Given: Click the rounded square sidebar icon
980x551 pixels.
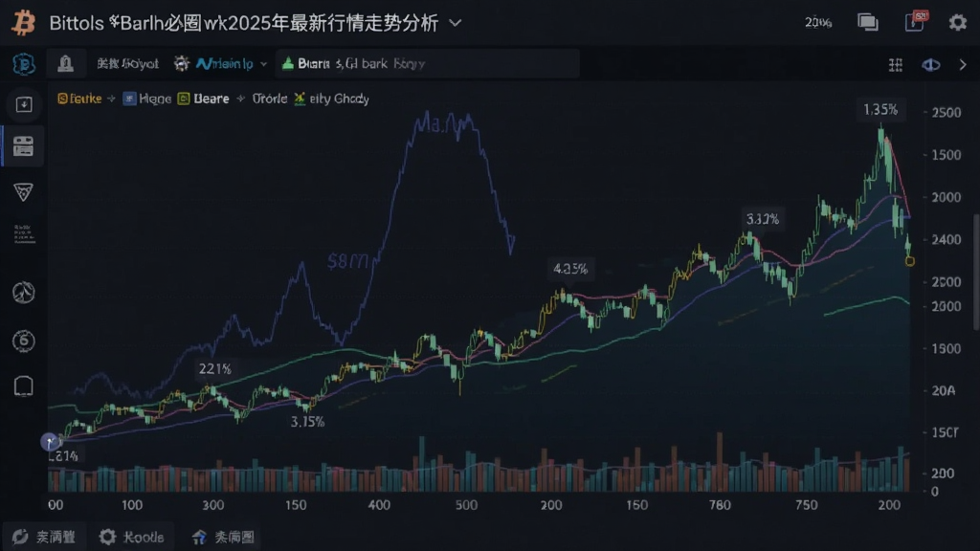Looking at the screenshot, I should tap(23, 386).
